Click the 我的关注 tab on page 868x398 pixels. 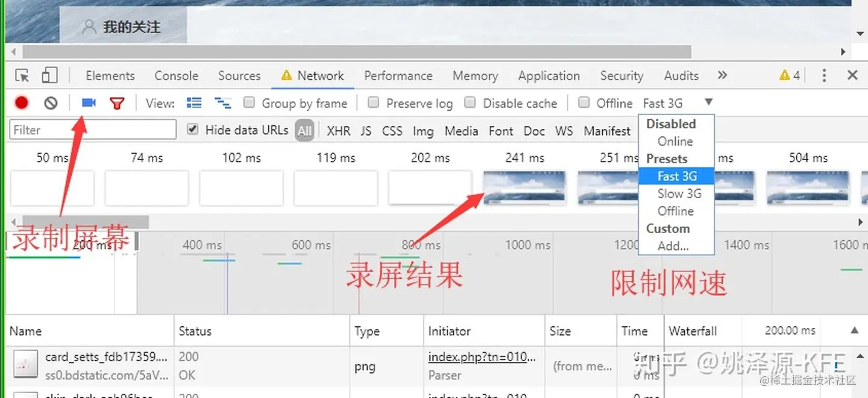pos(123,26)
